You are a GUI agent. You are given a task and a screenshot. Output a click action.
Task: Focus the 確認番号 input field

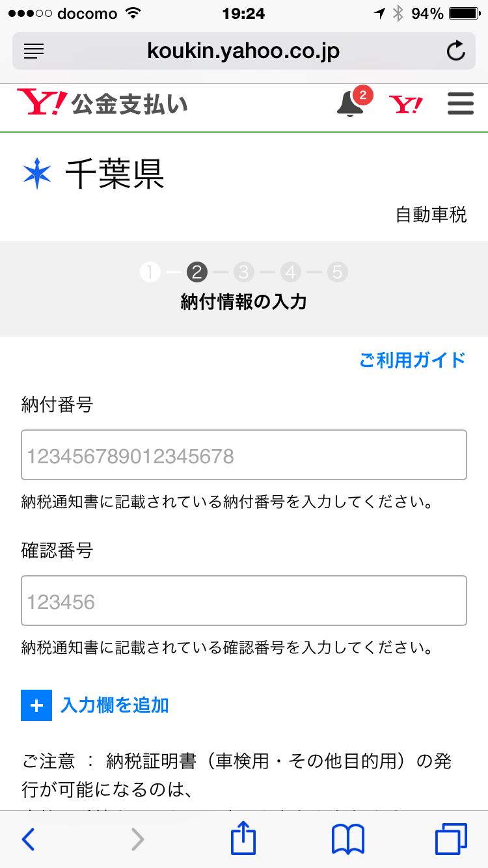[243, 601]
